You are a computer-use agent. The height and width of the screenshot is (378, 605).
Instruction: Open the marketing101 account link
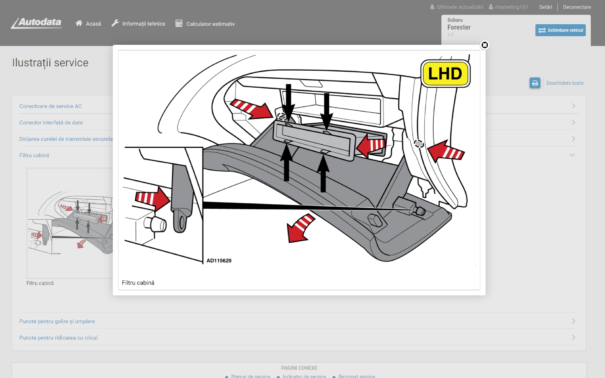[511, 7]
